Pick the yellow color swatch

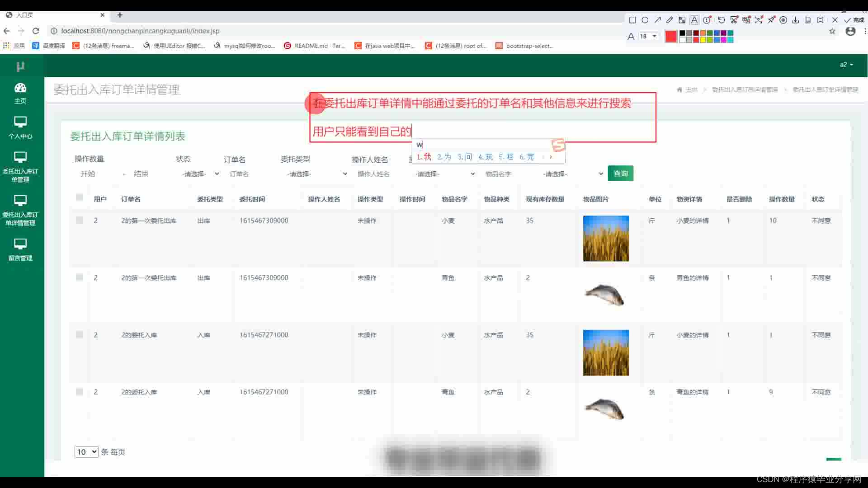pyautogui.click(x=703, y=40)
